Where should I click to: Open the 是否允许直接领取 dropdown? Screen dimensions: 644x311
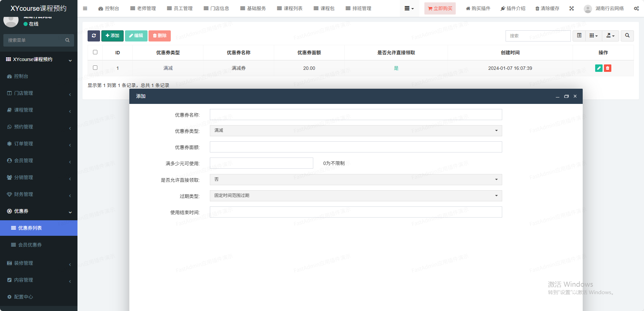pyautogui.click(x=356, y=179)
